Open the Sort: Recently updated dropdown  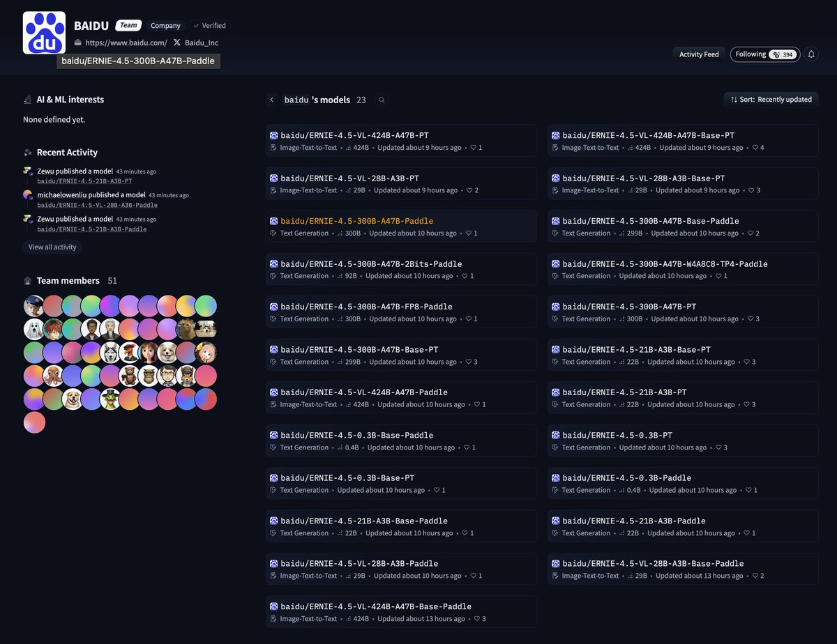coord(771,100)
